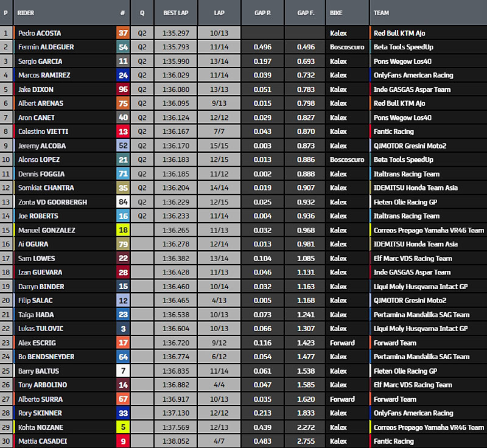Select Bo Bendsneyder's number 64 badge
Screen dimensions: 487x448
coord(123,357)
